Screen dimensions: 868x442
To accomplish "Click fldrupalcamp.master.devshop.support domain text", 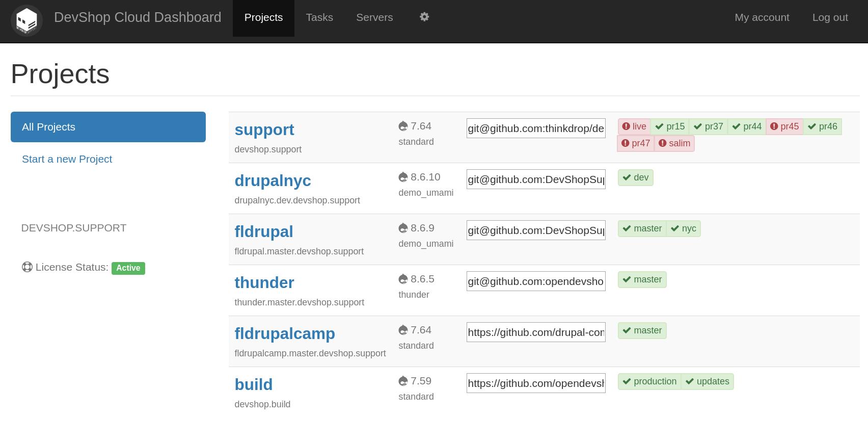I will click(x=310, y=353).
